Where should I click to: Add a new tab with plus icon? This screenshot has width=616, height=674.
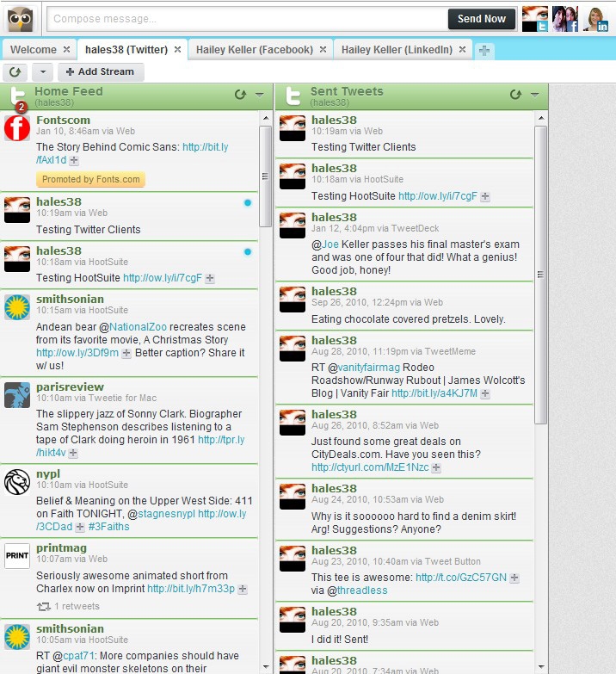click(x=485, y=50)
